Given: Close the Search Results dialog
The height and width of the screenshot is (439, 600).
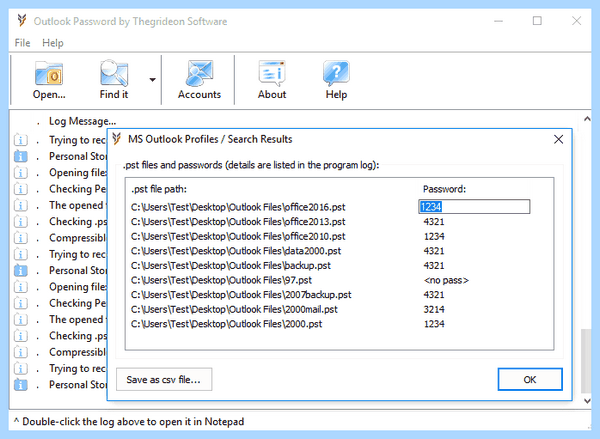Looking at the screenshot, I should 558,139.
